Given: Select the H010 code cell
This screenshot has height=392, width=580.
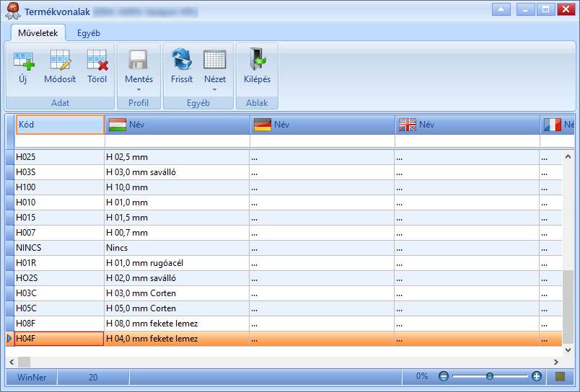Looking at the screenshot, I should point(59,202).
